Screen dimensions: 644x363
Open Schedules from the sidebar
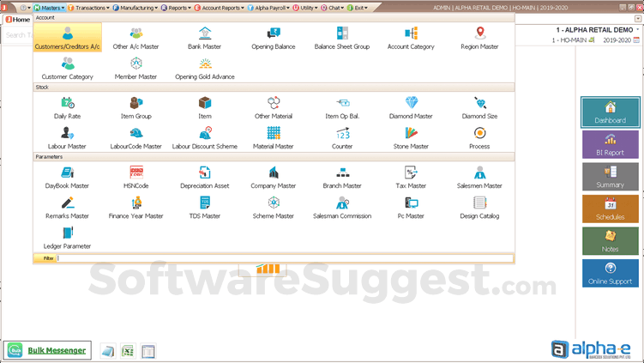coord(611,209)
